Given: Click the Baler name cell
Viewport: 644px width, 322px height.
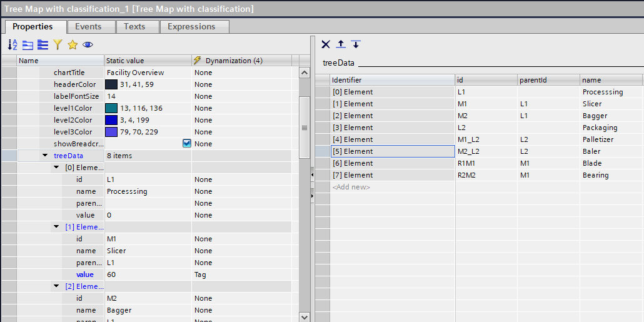Looking at the screenshot, I should point(611,151).
